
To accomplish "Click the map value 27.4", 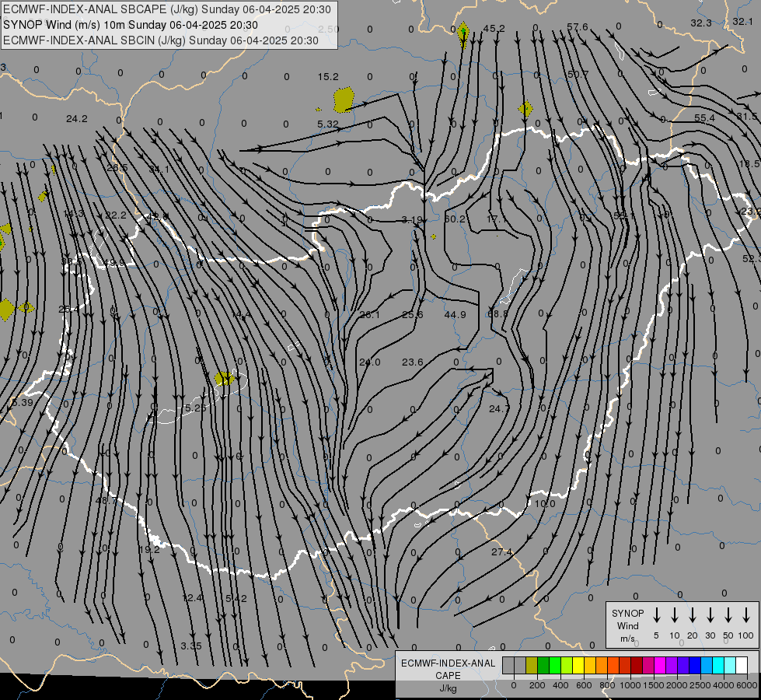I will [501, 552].
